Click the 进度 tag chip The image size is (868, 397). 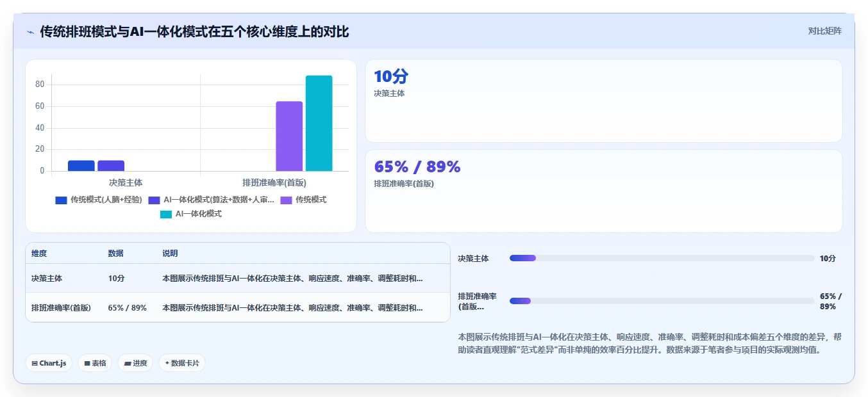[x=135, y=363]
